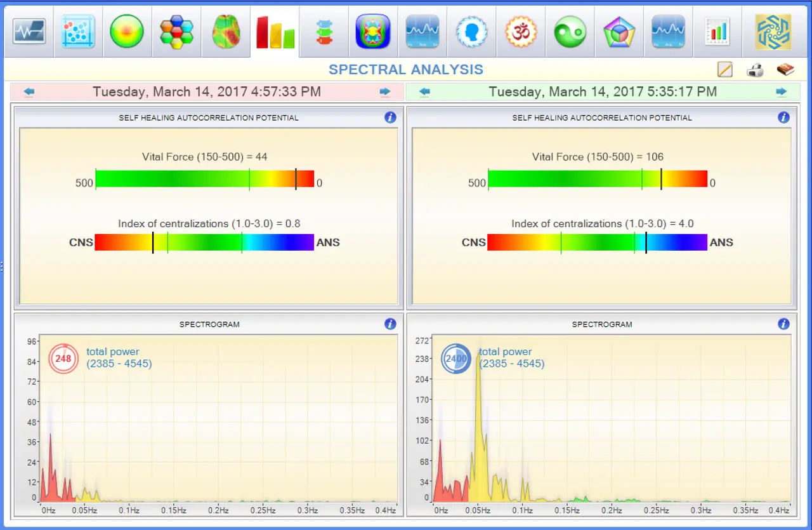The width and height of the screenshot is (812, 530).
Task: Open the blue square colorful figure tab
Action: tap(373, 32)
